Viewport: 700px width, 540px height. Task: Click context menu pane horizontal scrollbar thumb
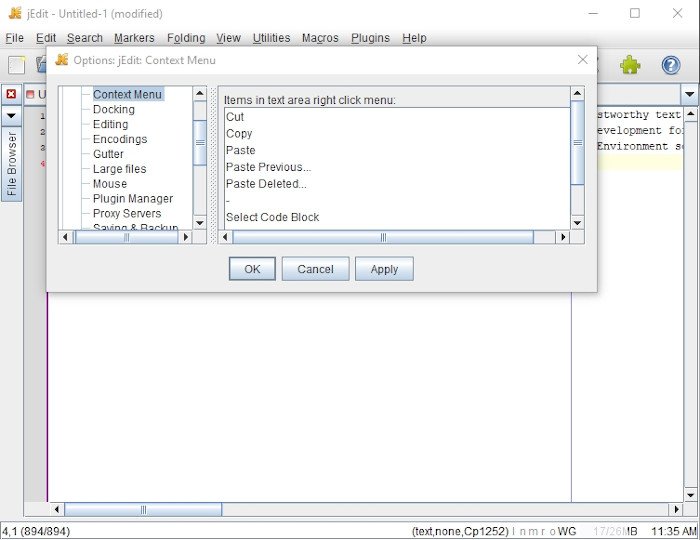pyautogui.click(x=383, y=237)
